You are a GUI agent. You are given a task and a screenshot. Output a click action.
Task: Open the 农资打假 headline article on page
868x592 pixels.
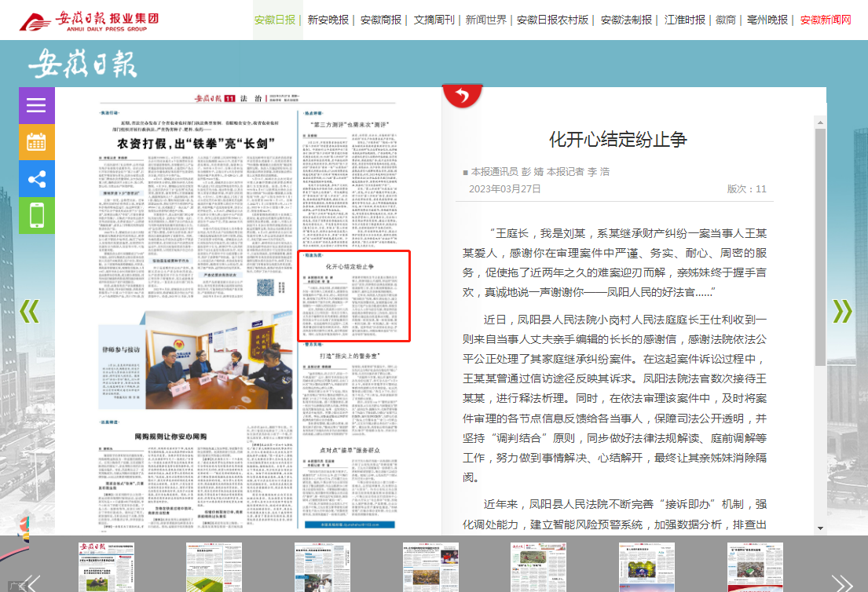pos(196,144)
